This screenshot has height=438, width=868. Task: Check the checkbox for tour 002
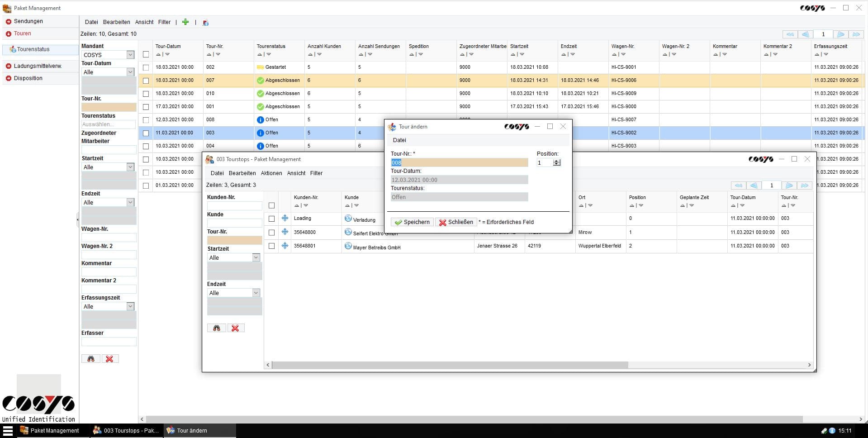(x=145, y=67)
